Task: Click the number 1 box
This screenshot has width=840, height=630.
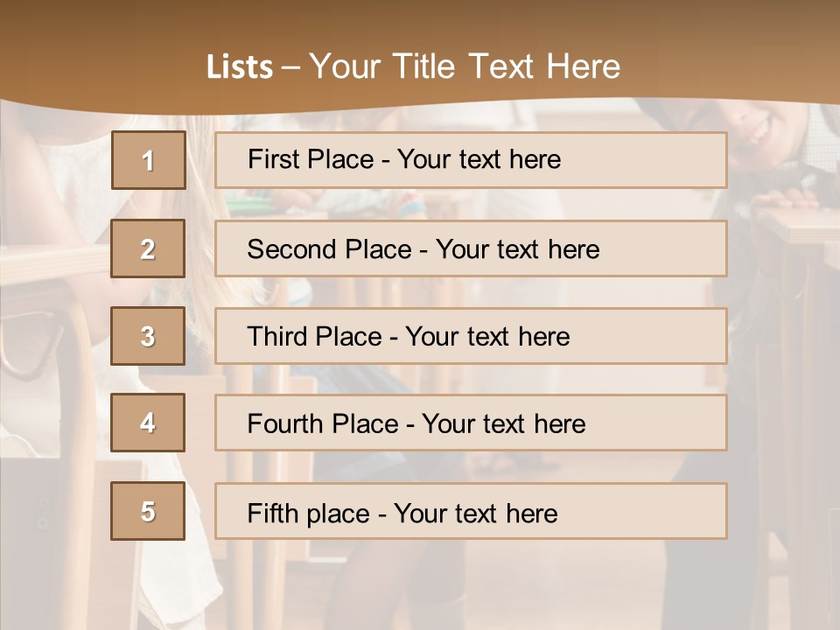Action: 149,160
